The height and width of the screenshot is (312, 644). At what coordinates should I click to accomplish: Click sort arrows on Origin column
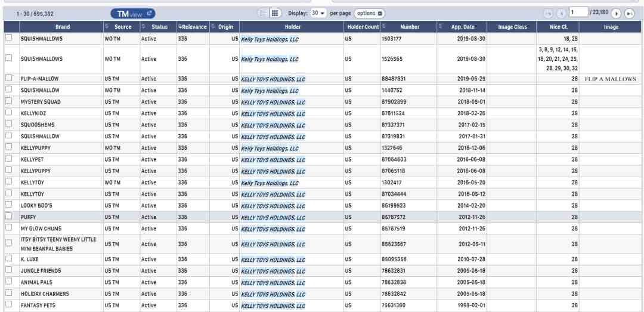tap(213, 26)
